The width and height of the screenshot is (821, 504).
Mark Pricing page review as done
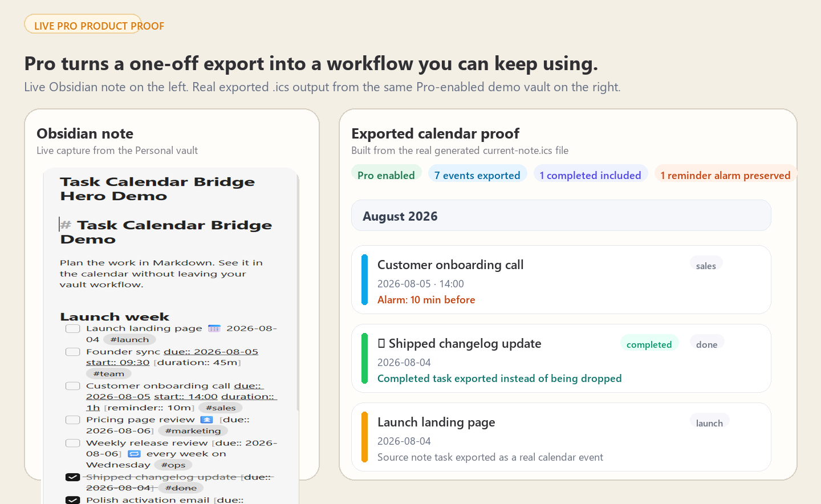point(72,420)
